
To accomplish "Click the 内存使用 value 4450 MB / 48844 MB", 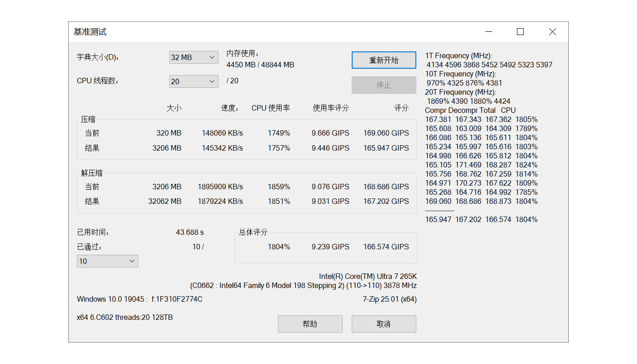I will 260,65.
